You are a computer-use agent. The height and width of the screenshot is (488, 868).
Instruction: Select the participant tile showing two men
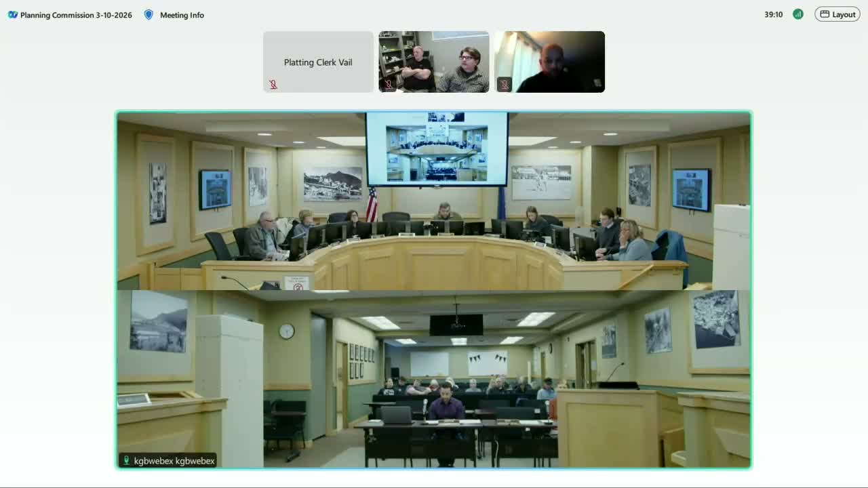pyautogui.click(x=434, y=62)
